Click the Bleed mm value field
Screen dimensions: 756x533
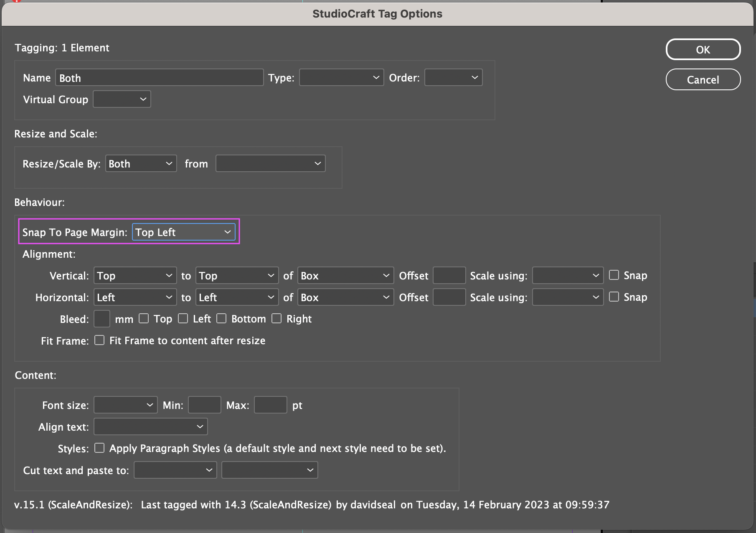(x=101, y=319)
